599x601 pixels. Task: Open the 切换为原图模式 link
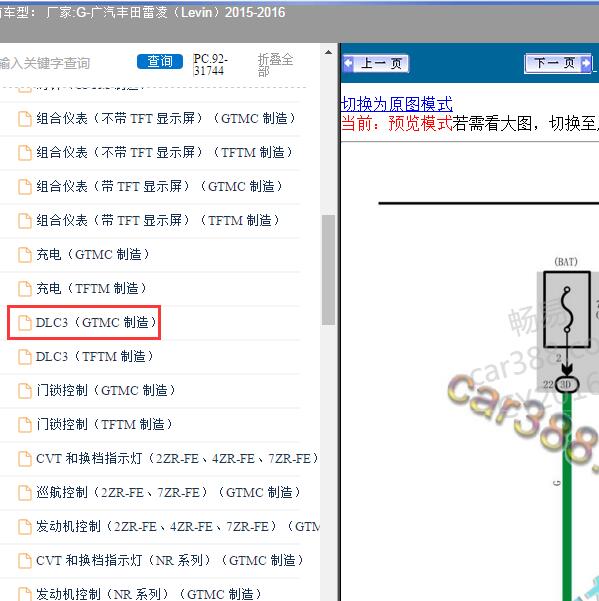point(397,104)
